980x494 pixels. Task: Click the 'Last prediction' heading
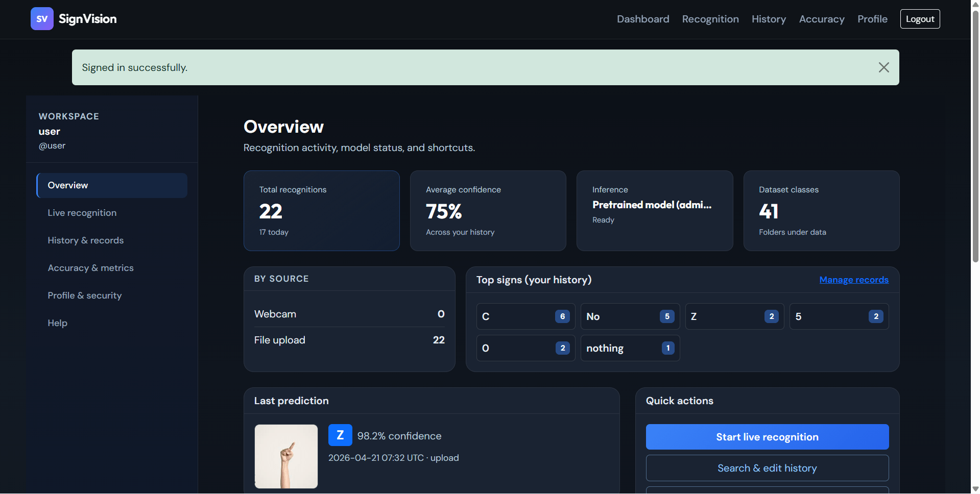click(x=292, y=401)
